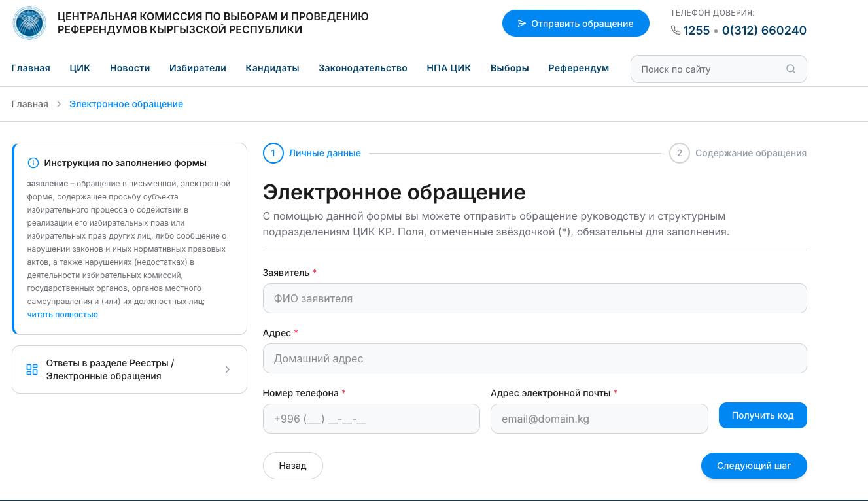
Task: Click the Электронное обращение breadcrumb
Action: click(126, 104)
